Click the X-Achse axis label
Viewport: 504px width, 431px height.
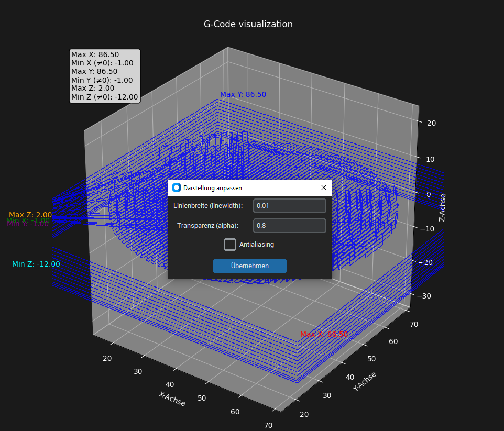tap(172, 397)
